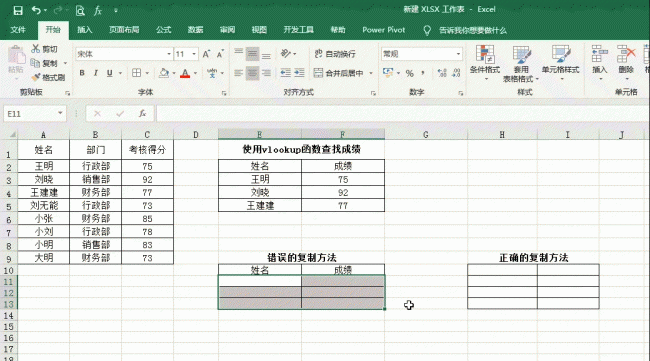The image size is (650, 361).
Task: Open number format dropdown (常规)
Action: pos(458,54)
